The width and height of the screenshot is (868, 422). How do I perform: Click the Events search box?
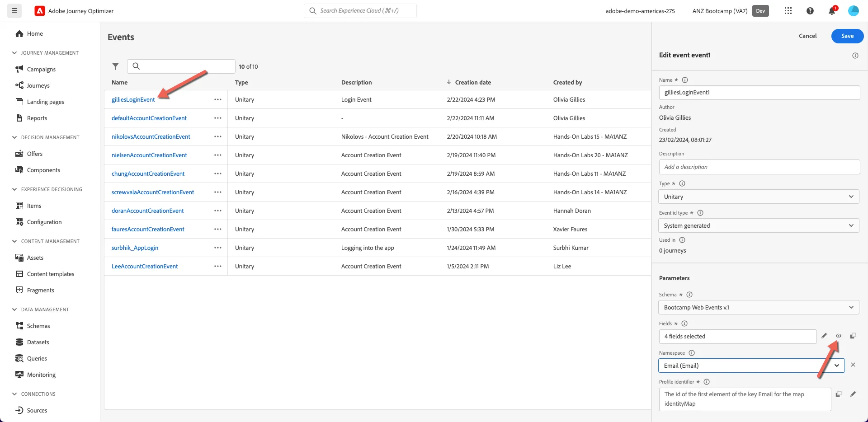point(181,66)
